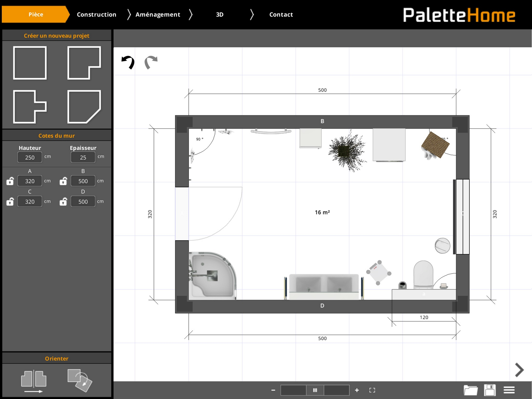The width and height of the screenshot is (532, 399).
Task: Select the L-shaped room template
Action: click(x=84, y=63)
